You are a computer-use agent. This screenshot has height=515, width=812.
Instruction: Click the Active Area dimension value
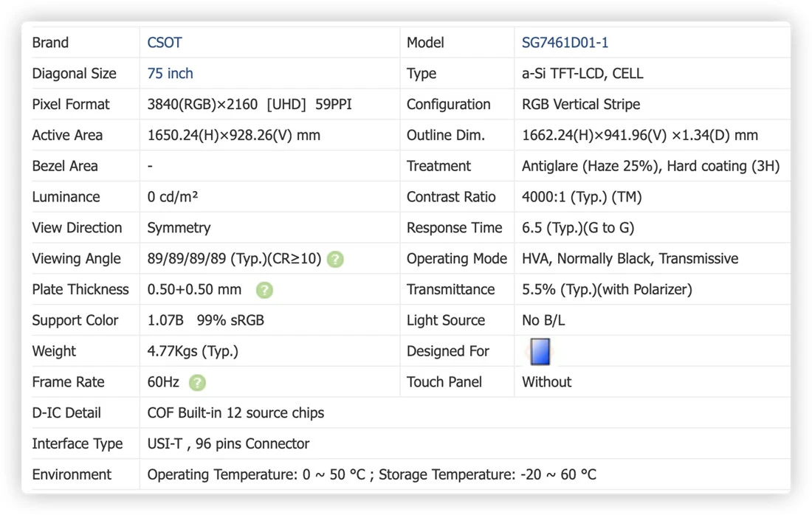(x=233, y=135)
